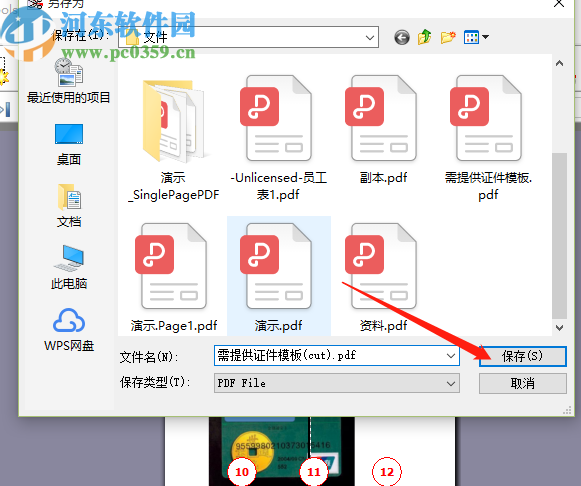Image resolution: width=581 pixels, height=486 pixels.
Task: Go back to the previous folder
Action: point(402,37)
